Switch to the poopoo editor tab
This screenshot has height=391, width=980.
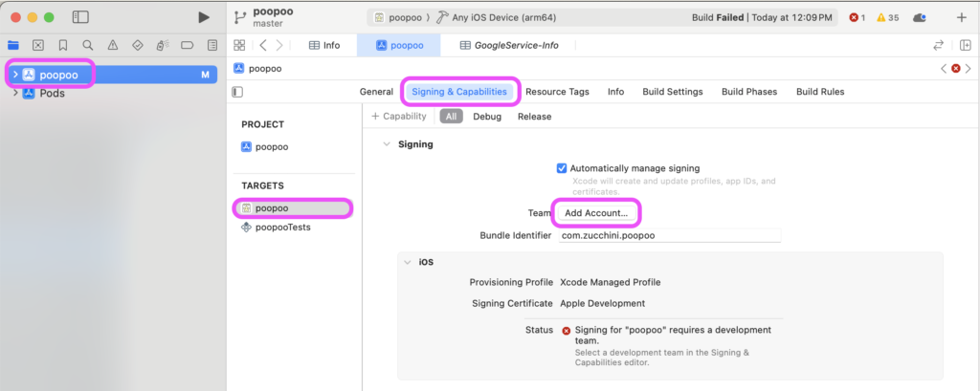[x=399, y=45]
